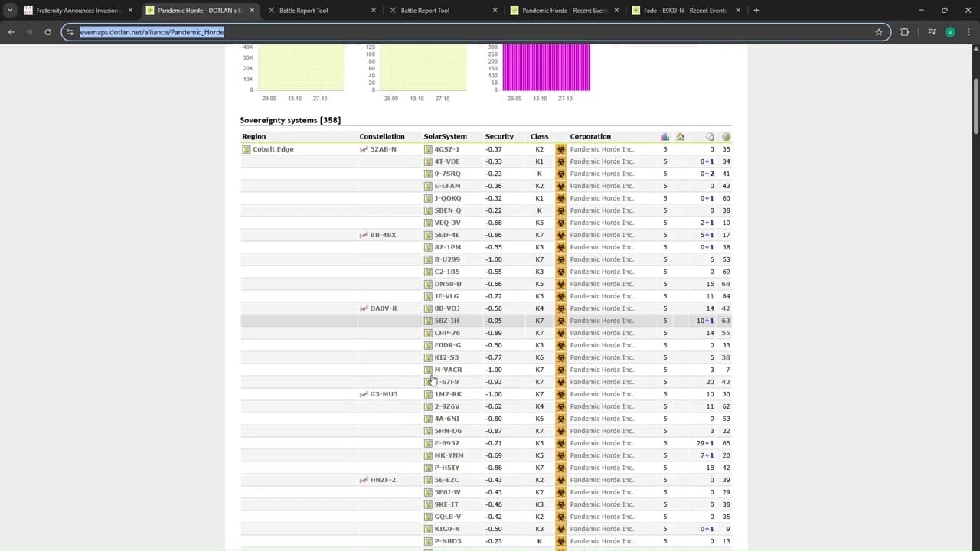Open Pandemic Horde Inc. link in P-H5IY row
The image size is (980, 551).
tap(602, 468)
